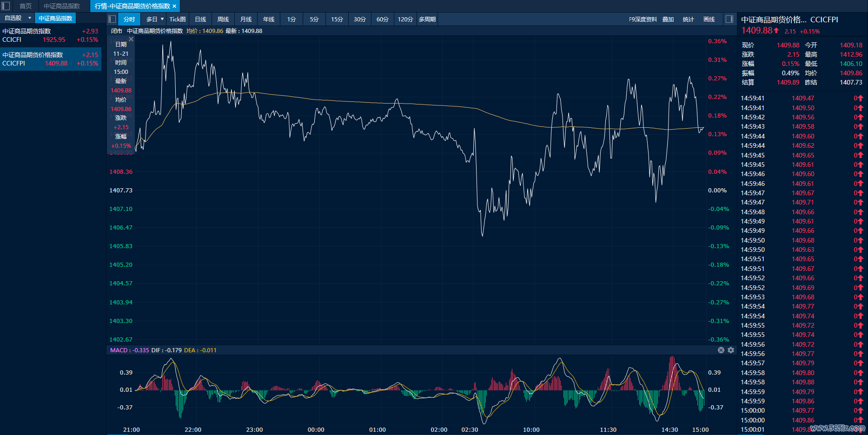
Task: Select the 自选股 list tab
Action: tap(13, 18)
